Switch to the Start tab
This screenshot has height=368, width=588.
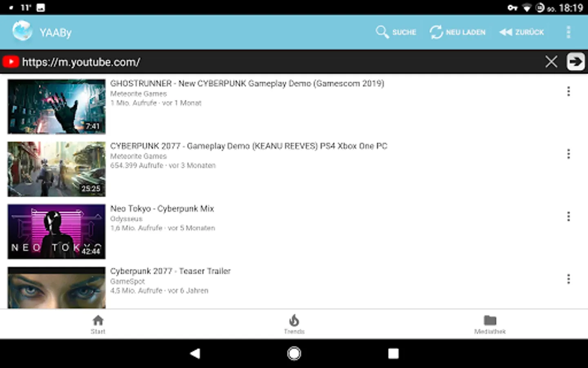pyautogui.click(x=98, y=325)
